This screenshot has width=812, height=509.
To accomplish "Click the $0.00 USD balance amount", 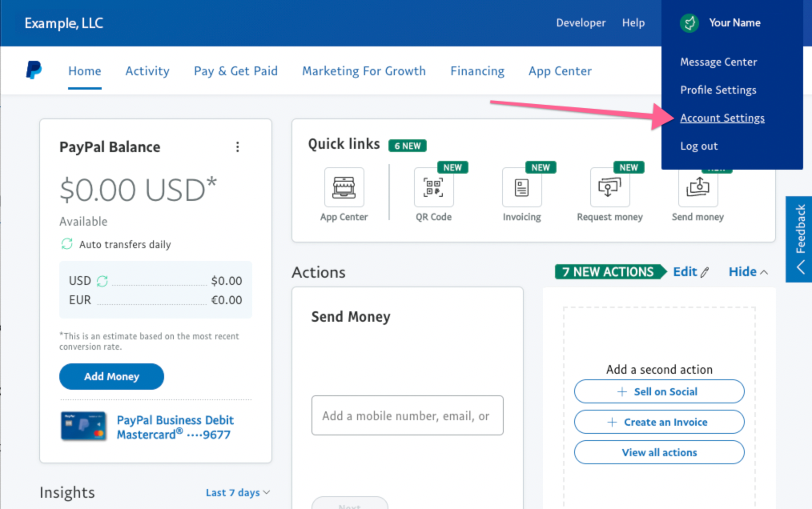I will (139, 190).
